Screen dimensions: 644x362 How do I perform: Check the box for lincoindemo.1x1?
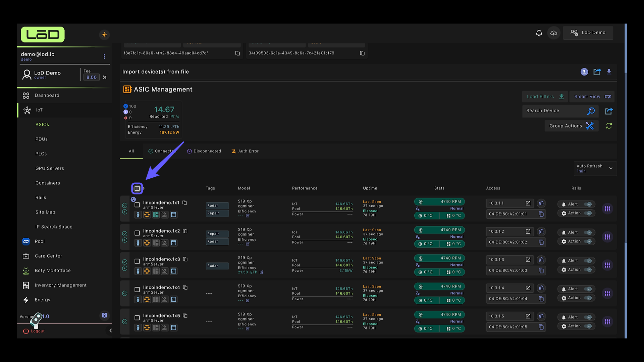(137, 205)
